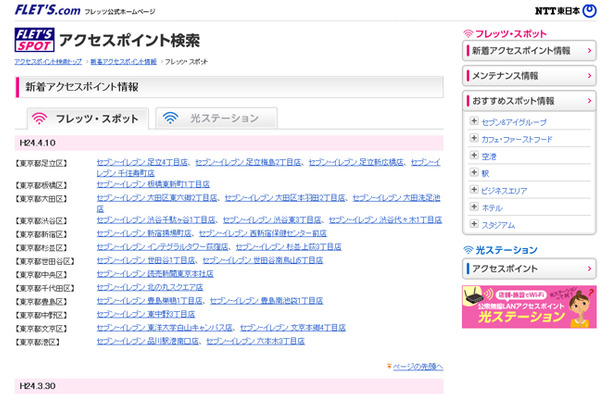Expand カフェ・ファーストフード with its plus icon

coord(474,138)
